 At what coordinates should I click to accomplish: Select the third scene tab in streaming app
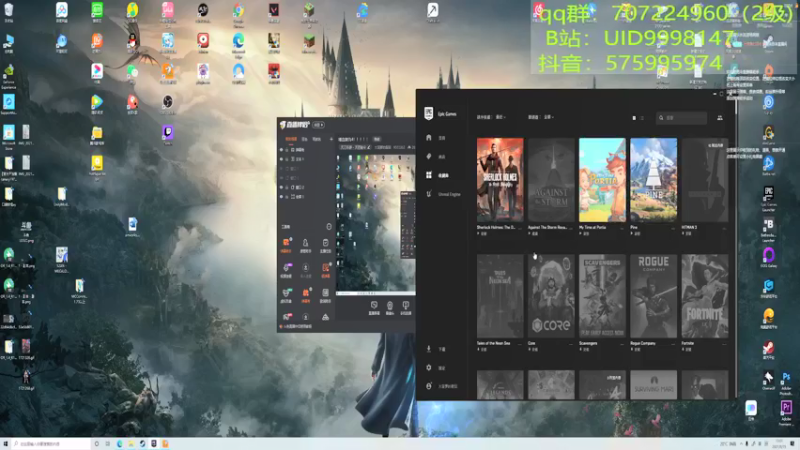316,139
